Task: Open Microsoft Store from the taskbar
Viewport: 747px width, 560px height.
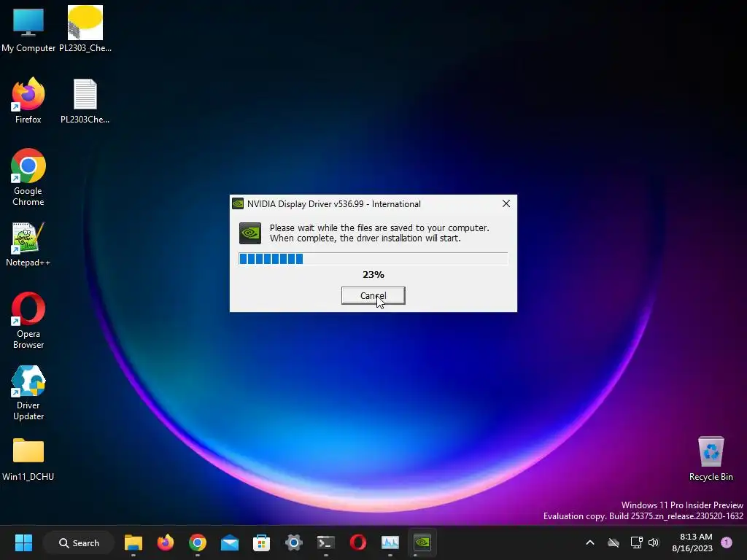Action: coord(262,542)
